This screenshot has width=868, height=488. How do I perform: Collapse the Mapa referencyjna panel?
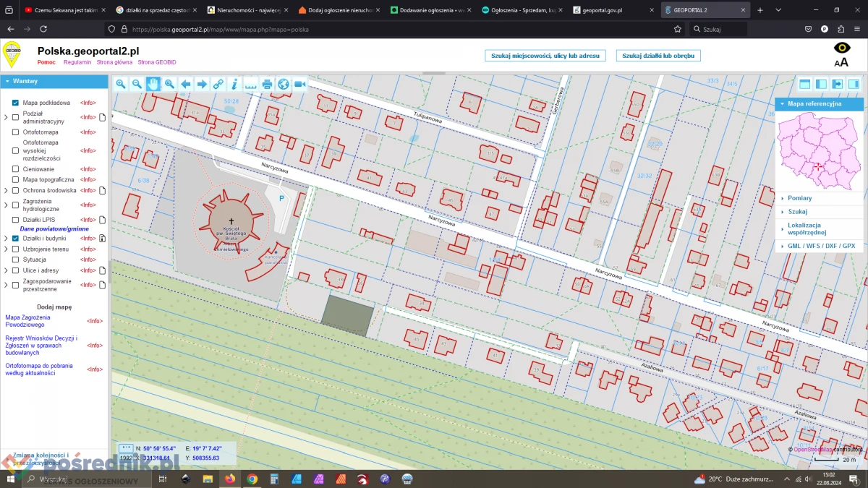[783, 103]
